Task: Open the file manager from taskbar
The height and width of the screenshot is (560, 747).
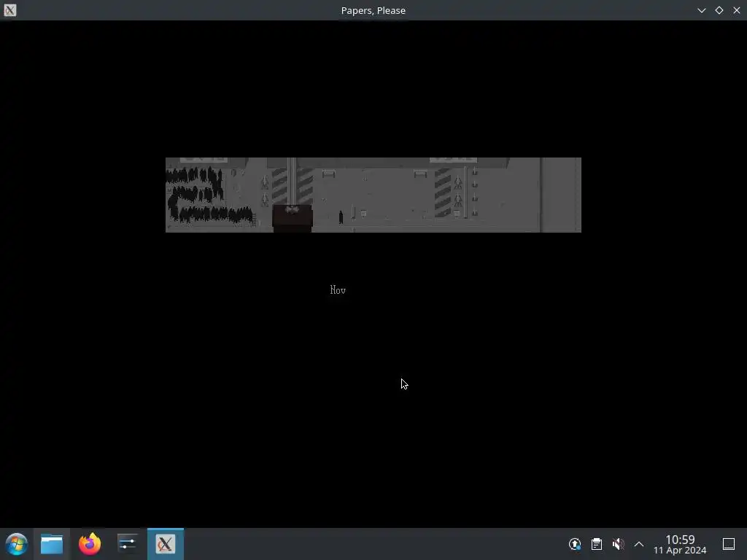Action: [52, 544]
